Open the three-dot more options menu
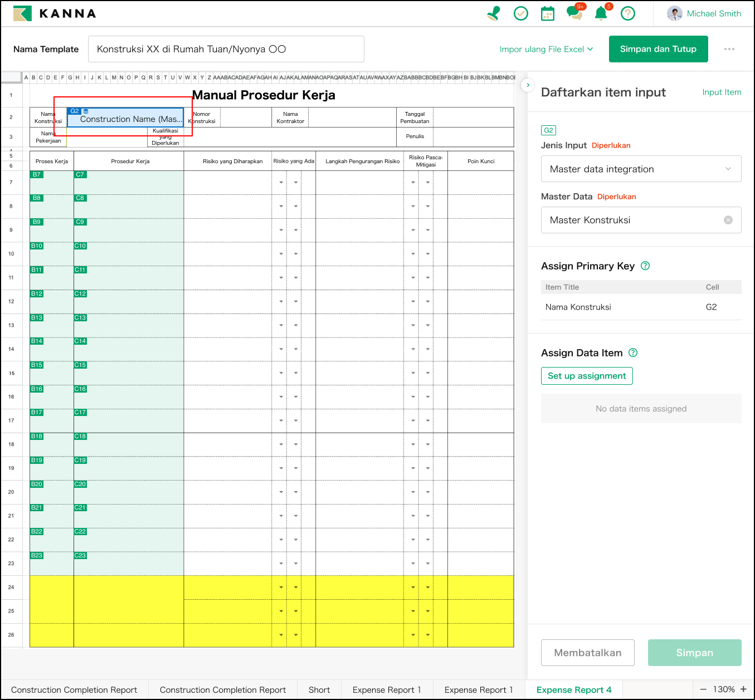This screenshot has width=755, height=700. pyautogui.click(x=729, y=49)
